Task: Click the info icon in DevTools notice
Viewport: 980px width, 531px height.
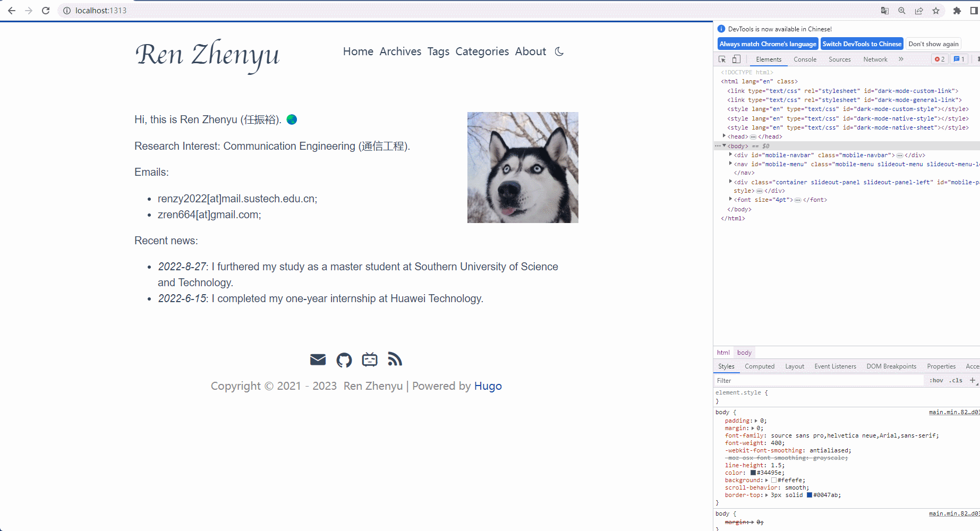Action: 721,29
